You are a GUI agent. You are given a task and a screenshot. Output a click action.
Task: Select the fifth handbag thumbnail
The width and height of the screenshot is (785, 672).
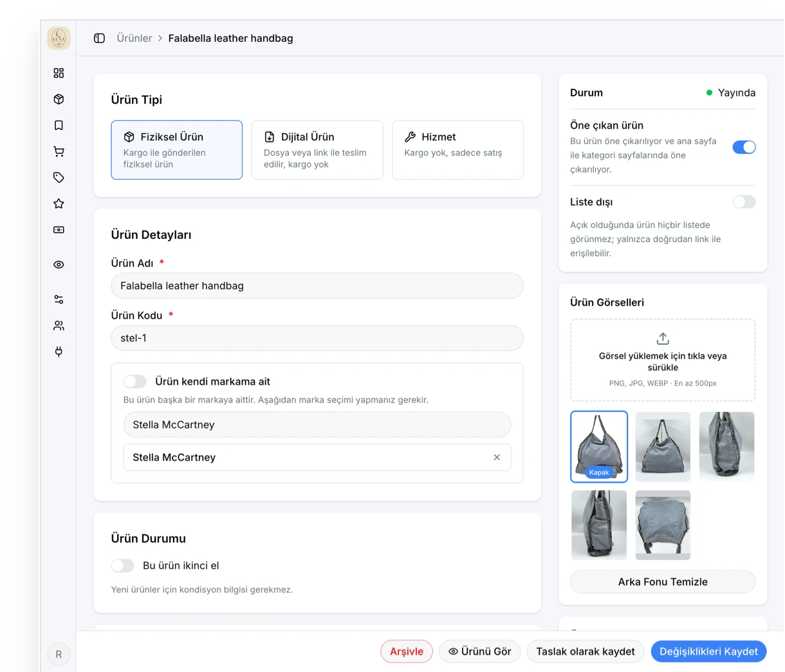tap(663, 525)
